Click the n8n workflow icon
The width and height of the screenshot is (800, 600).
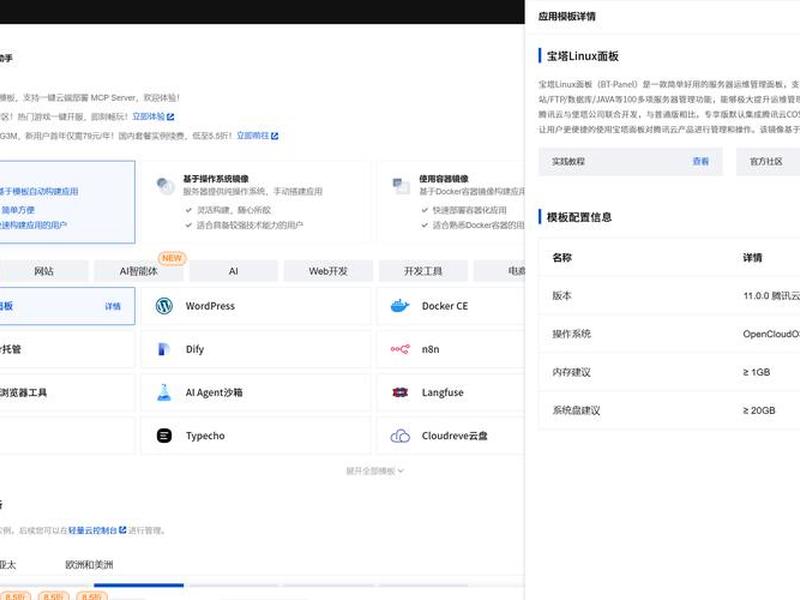click(x=399, y=349)
